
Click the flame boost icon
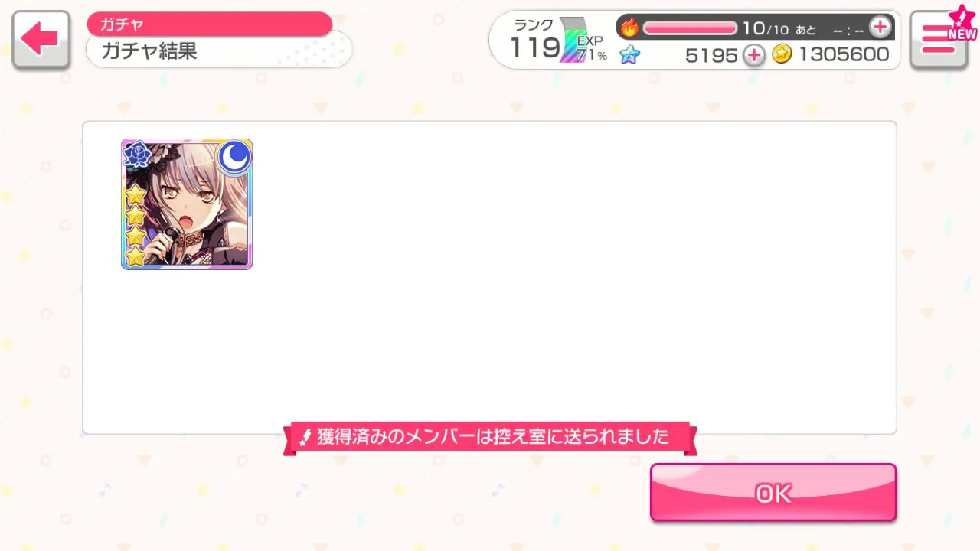[x=629, y=28]
